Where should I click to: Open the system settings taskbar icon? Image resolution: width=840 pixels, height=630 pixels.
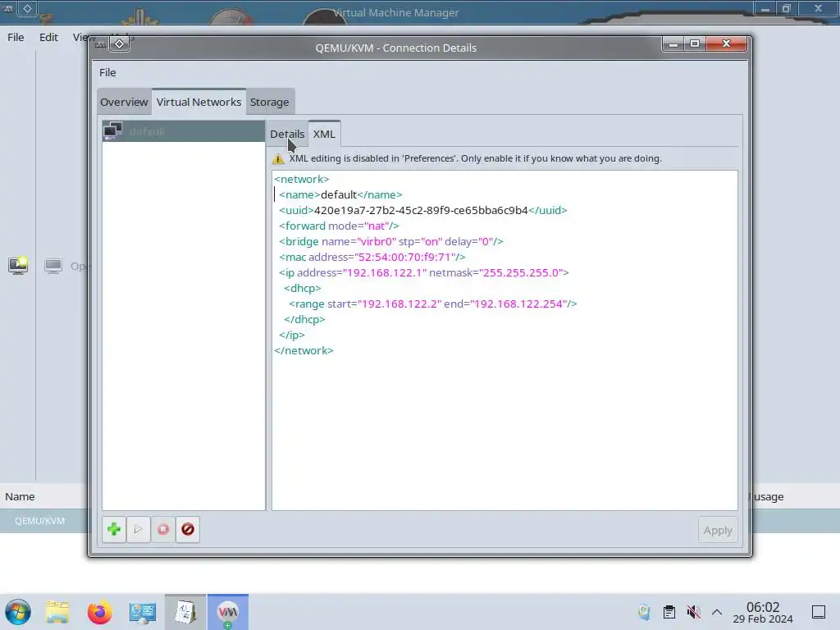coord(143,612)
